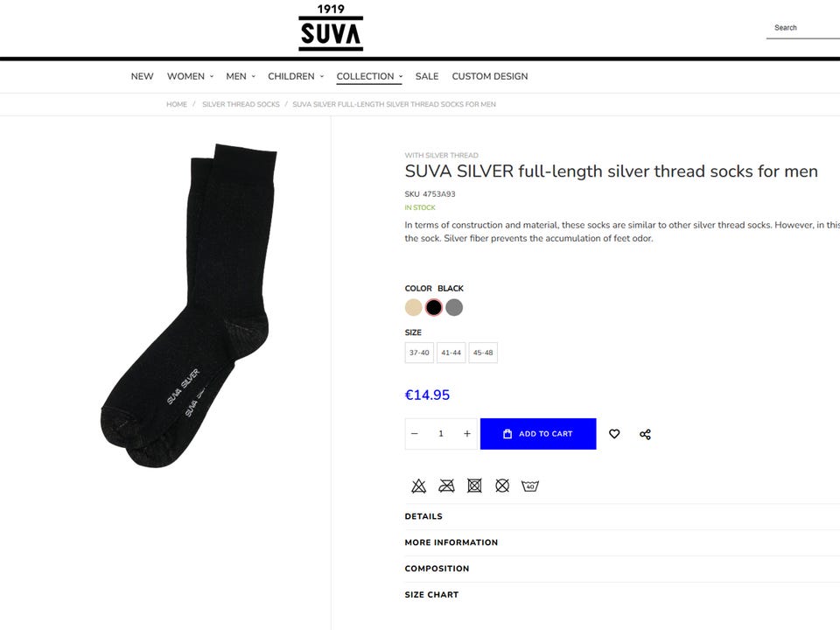Go to SILVER THREAD SOCKS breadcrumb link
The image size is (840, 630).
241,104
